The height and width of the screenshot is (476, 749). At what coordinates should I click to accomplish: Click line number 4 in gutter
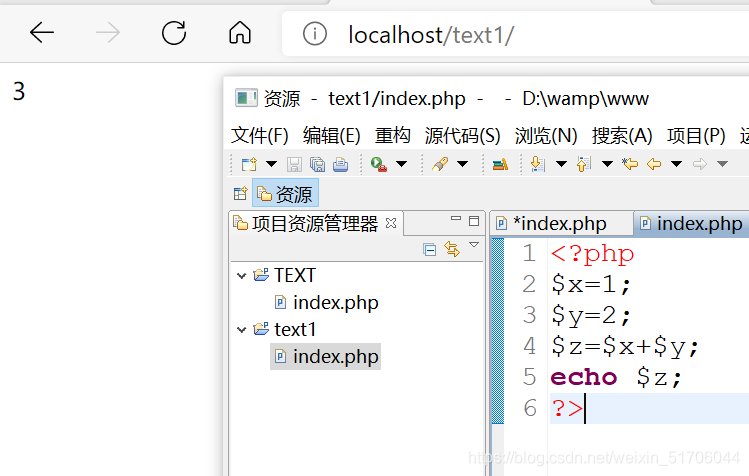[529, 346]
